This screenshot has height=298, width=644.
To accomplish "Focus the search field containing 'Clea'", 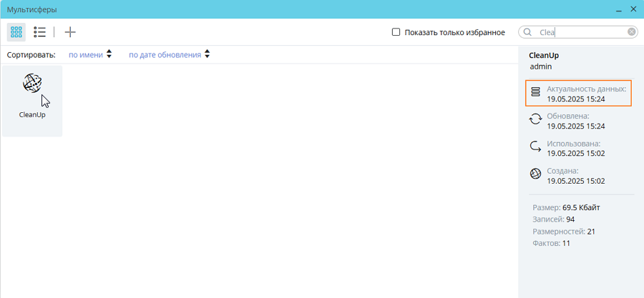I will coord(580,32).
